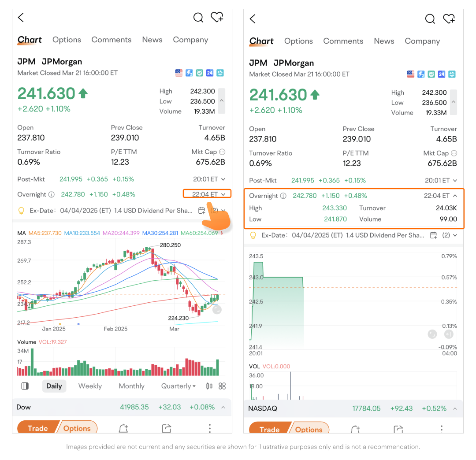The width and height of the screenshot is (476, 460).
Task: Collapse the expanded Overnight section on right
Action: pos(455,196)
